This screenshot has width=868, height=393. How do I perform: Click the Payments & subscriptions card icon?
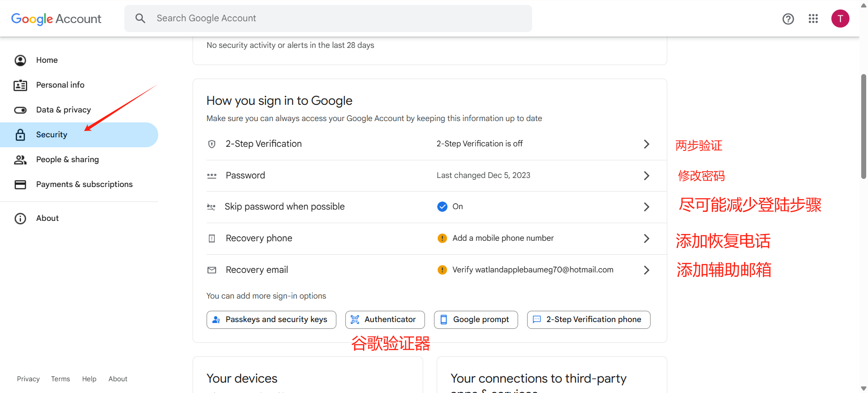click(20, 184)
